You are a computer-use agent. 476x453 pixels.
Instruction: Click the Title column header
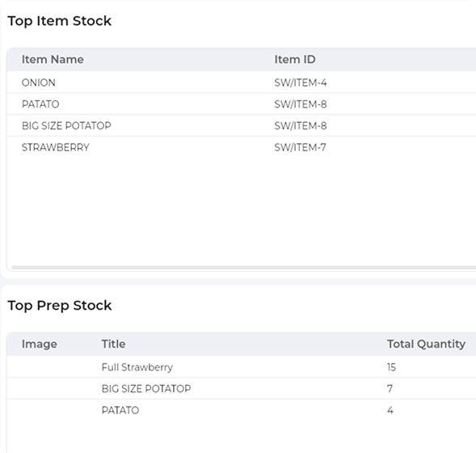click(113, 344)
